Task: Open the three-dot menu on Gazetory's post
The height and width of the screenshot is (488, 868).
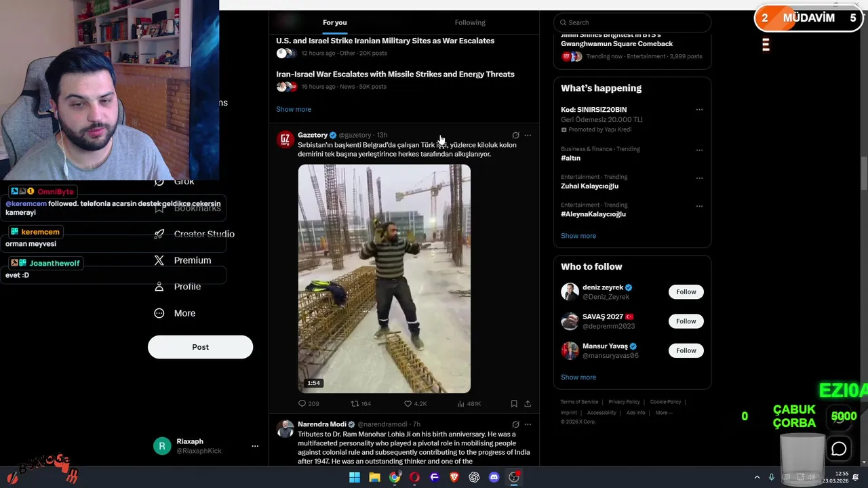Action: tap(528, 136)
